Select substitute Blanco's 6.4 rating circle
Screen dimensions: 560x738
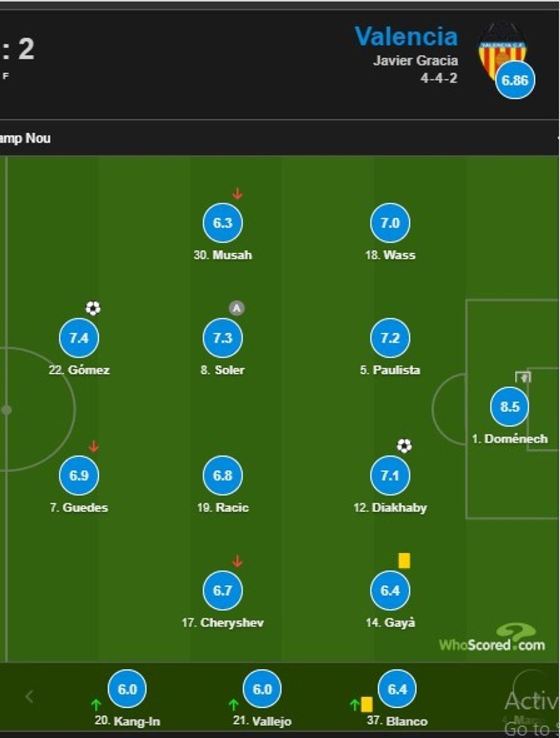coord(397,689)
